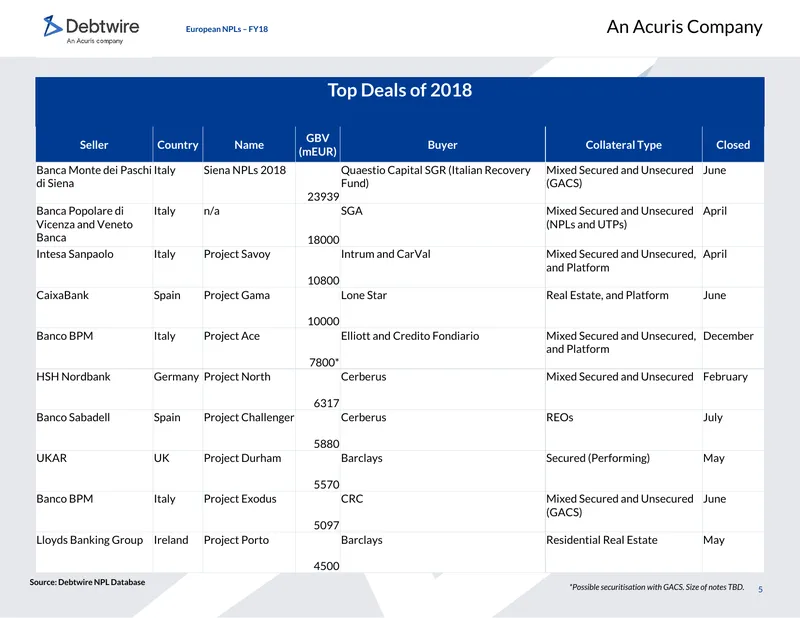The height and width of the screenshot is (618, 800).
Task: Click the GBV value 10000
Action: click(x=323, y=322)
